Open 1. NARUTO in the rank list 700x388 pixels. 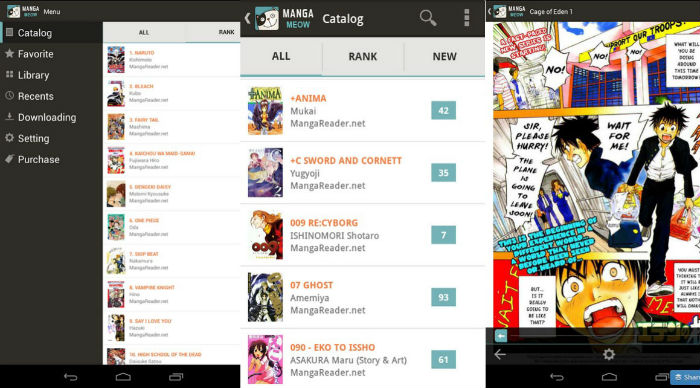[172, 60]
